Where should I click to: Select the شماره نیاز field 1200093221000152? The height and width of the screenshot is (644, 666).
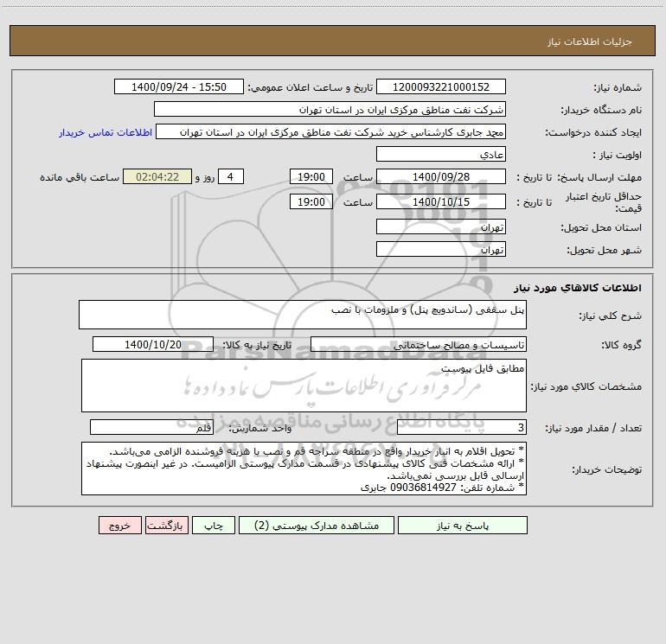(441, 86)
